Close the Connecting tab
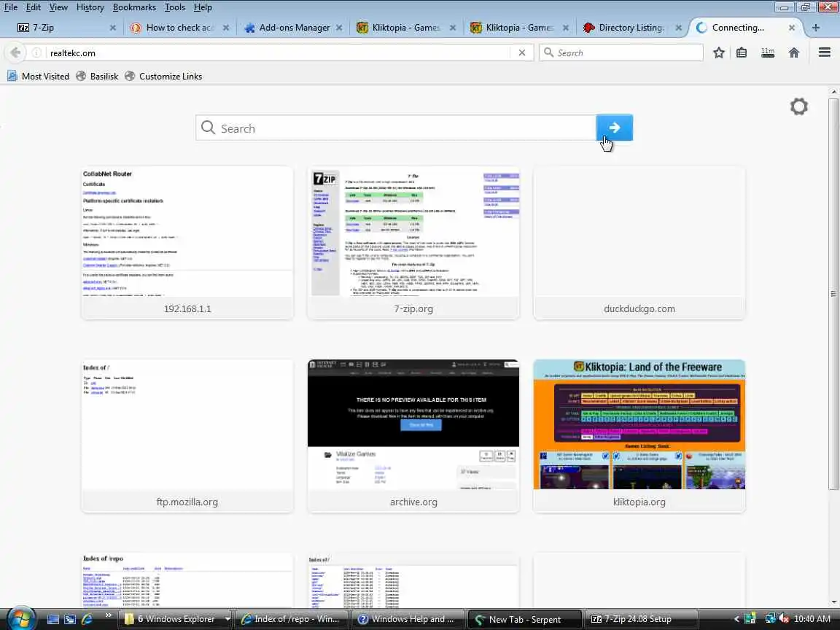This screenshot has height=630, width=840. tap(791, 27)
